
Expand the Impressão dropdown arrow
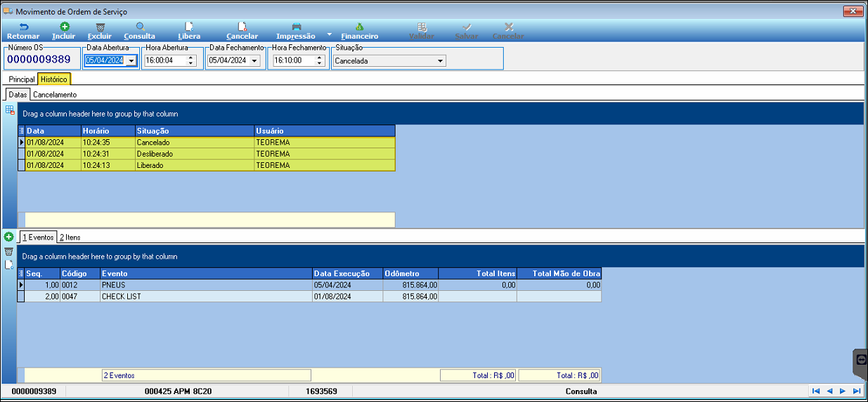[x=329, y=33]
